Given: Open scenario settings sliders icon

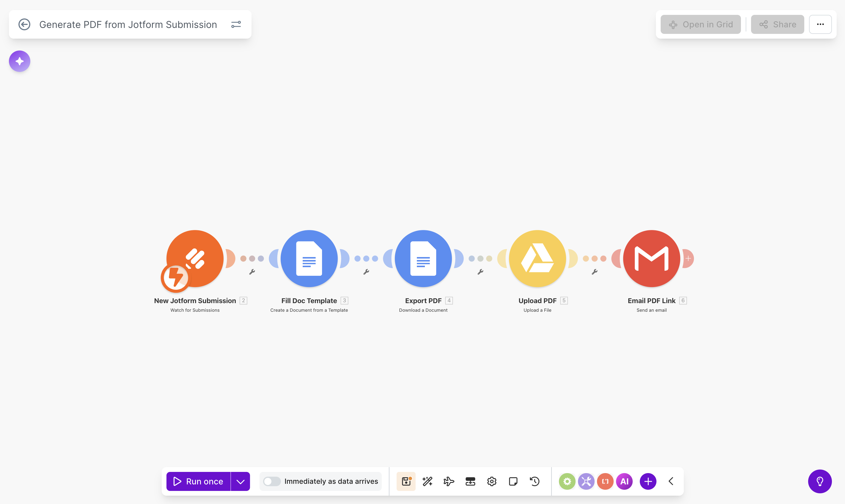Looking at the screenshot, I should point(236,24).
